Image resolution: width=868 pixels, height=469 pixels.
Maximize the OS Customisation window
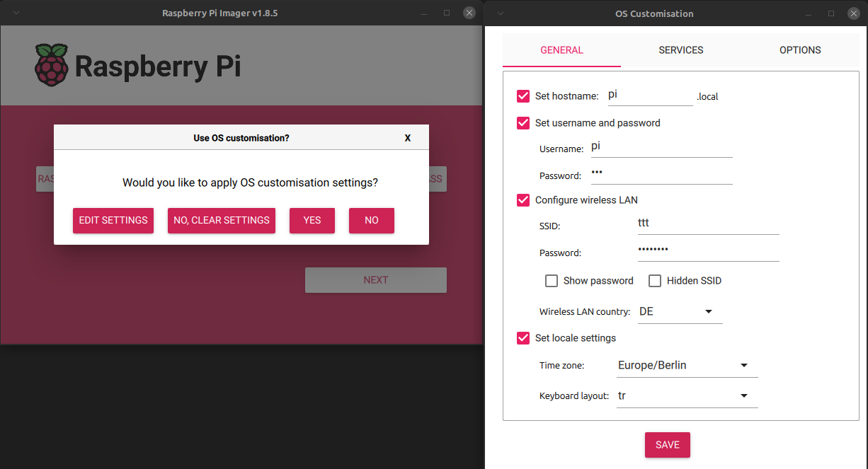[831, 13]
